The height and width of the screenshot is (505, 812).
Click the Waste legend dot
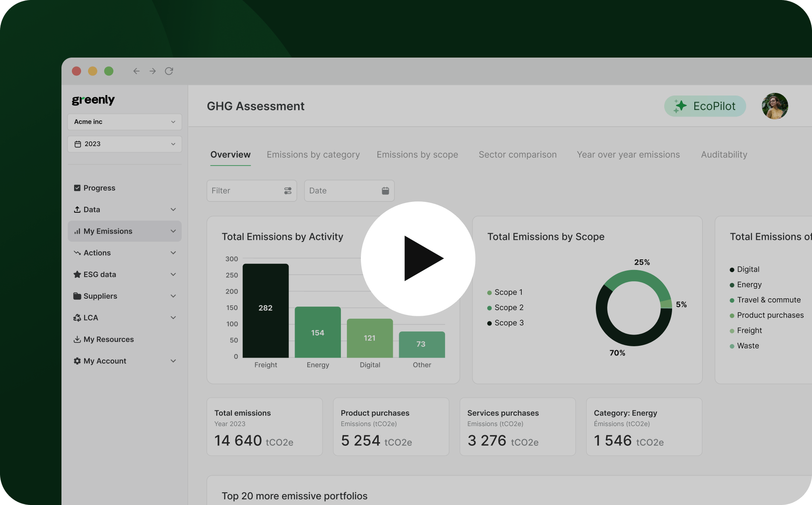click(x=732, y=346)
